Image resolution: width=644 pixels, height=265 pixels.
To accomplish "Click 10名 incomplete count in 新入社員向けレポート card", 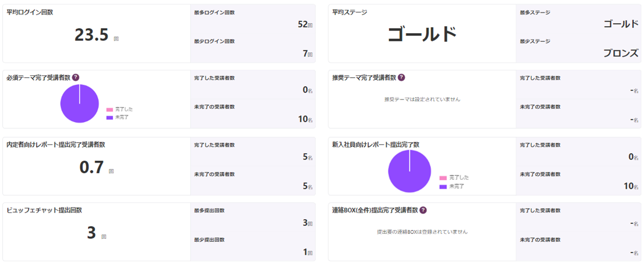I will (x=631, y=186).
